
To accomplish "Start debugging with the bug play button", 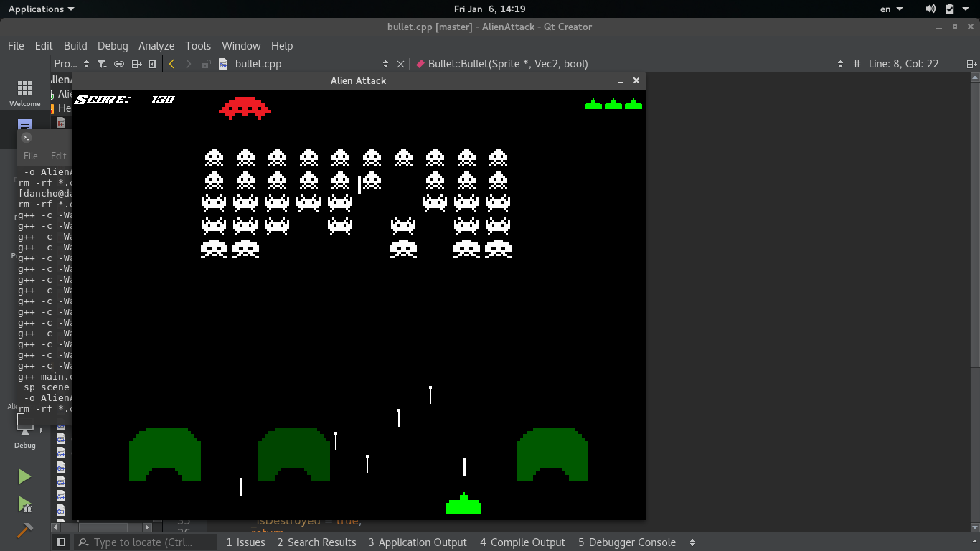I will [x=24, y=504].
